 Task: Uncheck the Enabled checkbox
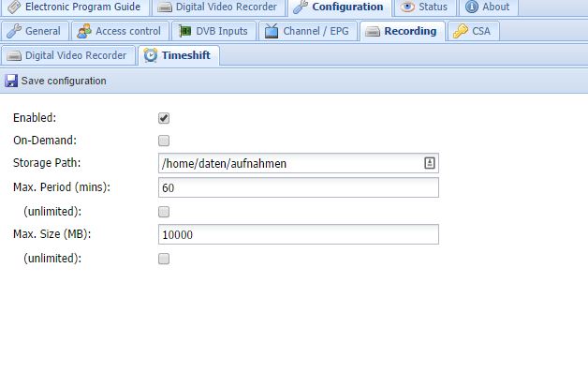(164, 118)
